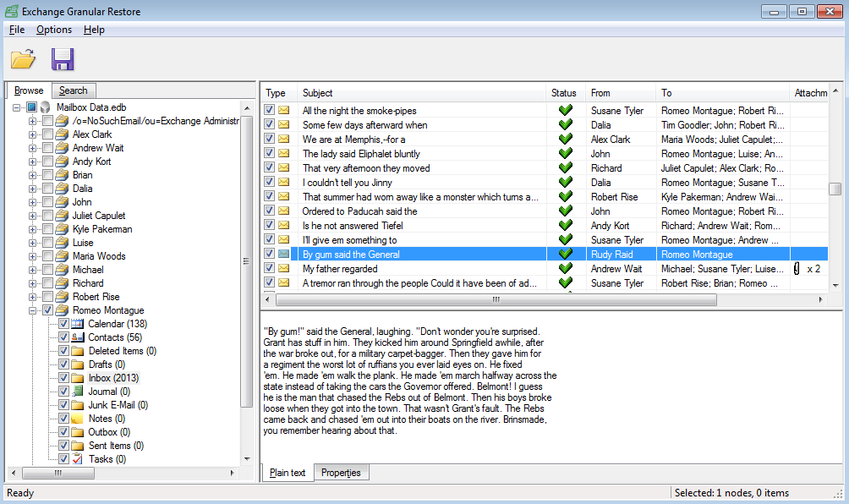Uncheck the Inbox (2013) checkbox

[63, 378]
